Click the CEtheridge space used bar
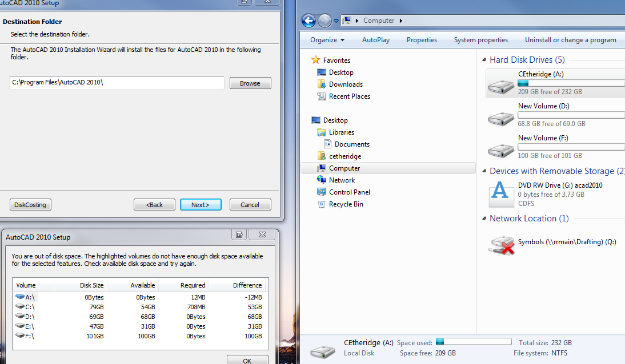This screenshot has height=364, width=625. (473, 341)
